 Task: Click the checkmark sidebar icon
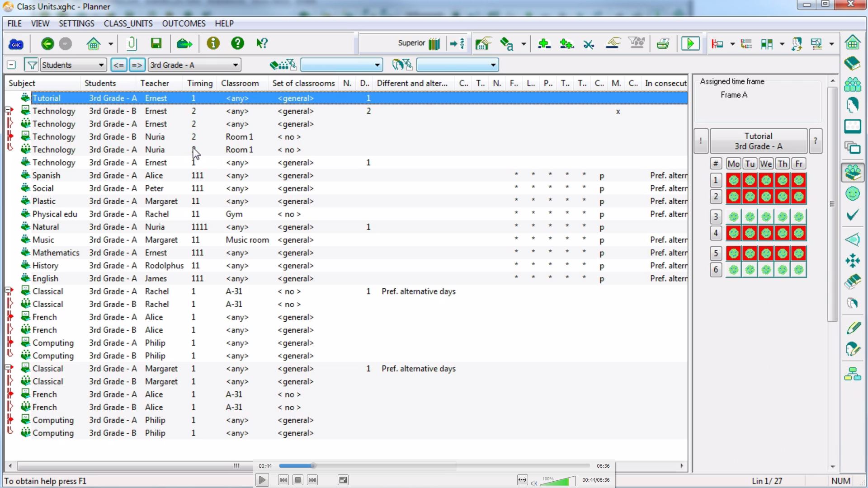(853, 215)
